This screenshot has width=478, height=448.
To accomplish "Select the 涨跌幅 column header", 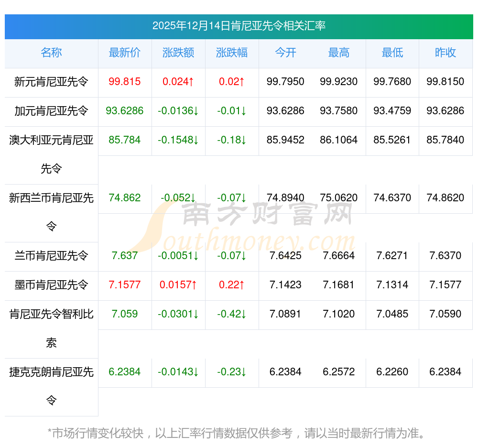I will [232, 53].
